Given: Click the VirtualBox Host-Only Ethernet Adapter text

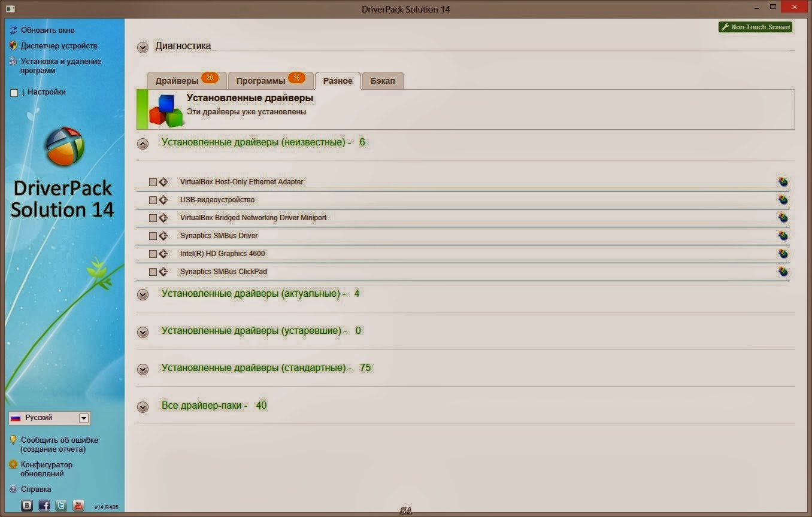Looking at the screenshot, I should tap(241, 182).
